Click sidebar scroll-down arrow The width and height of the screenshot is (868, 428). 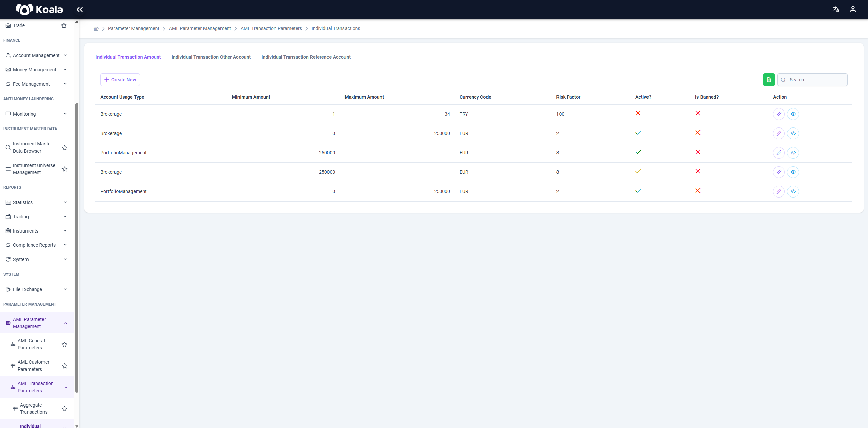tap(77, 426)
